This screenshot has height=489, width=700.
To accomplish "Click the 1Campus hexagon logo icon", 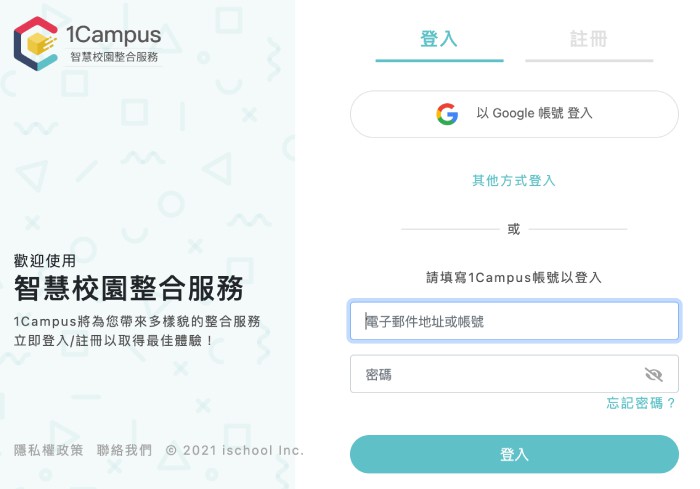I will coord(37,43).
